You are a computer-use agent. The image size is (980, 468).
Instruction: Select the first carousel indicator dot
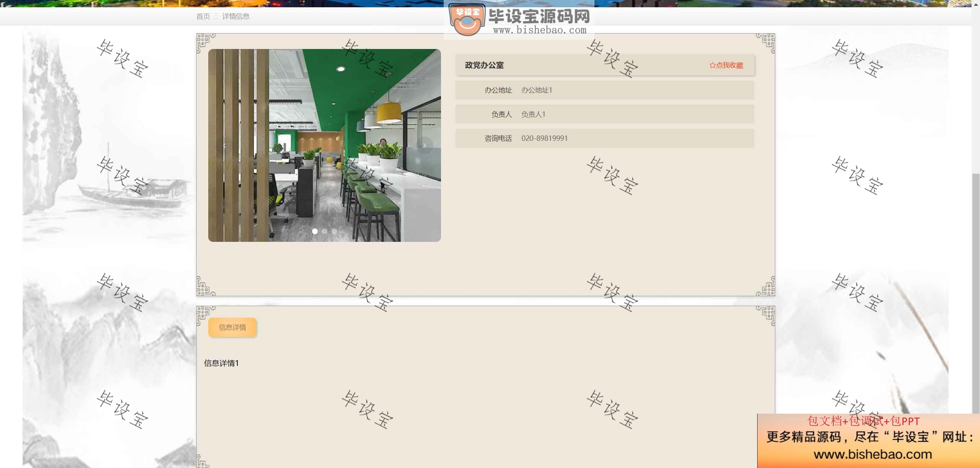pyautogui.click(x=315, y=231)
